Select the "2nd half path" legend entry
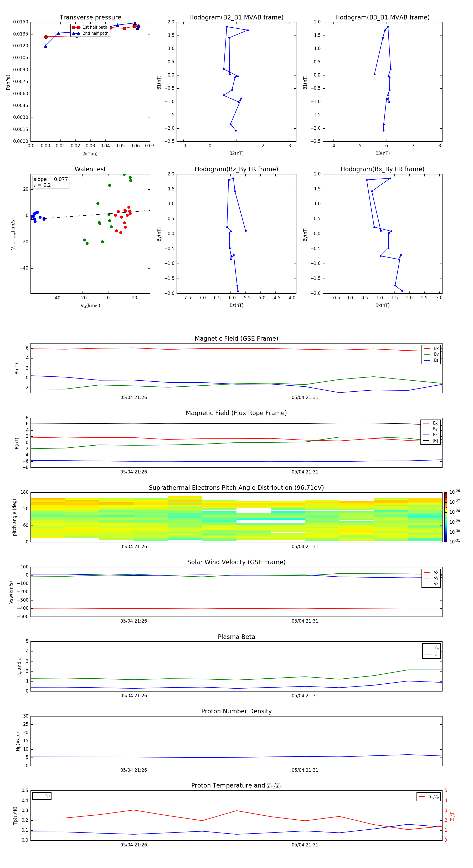 coord(90,33)
